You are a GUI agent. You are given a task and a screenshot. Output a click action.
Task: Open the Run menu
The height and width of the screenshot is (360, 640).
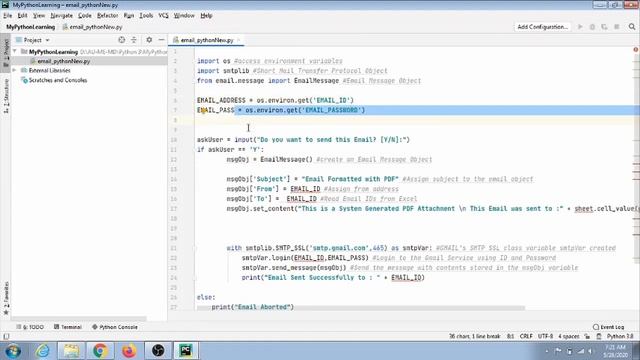coord(129,16)
